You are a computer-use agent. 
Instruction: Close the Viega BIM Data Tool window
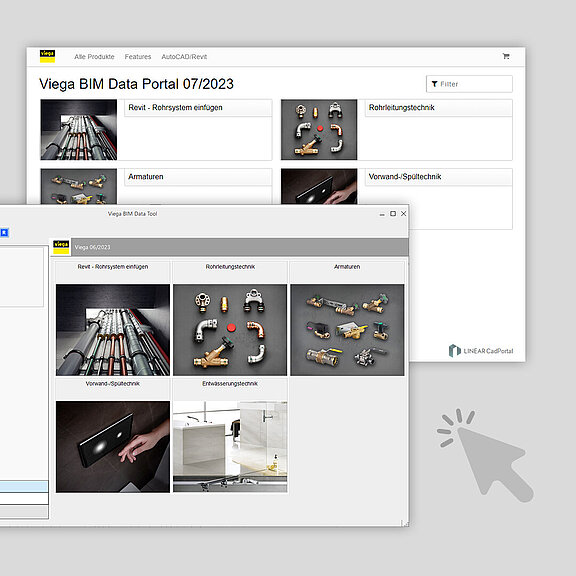403,214
